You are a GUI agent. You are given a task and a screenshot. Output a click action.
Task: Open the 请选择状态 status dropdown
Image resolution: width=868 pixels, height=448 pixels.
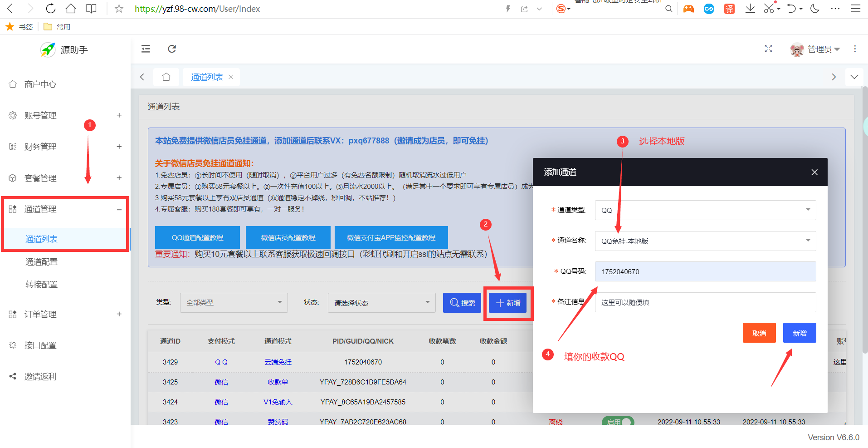point(382,302)
